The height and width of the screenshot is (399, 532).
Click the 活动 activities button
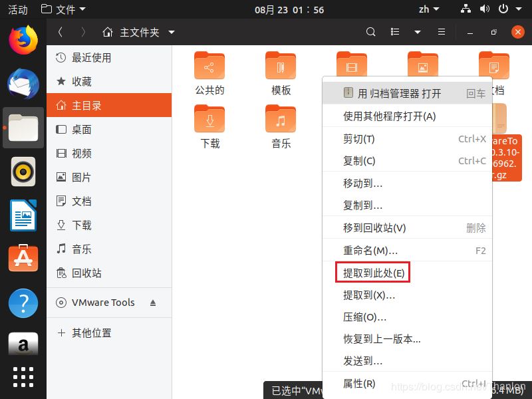click(x=17, y=9)
